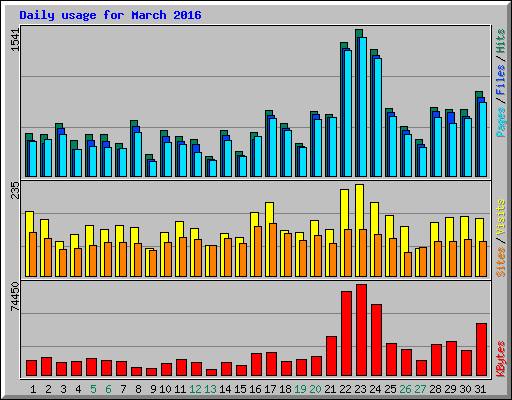Click the 'Visits' legend label

501,217
